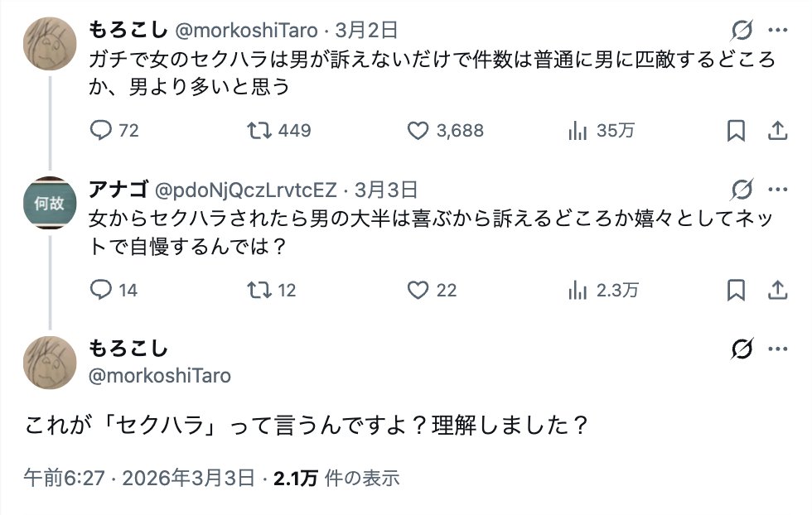Bookmark the first もろこし tweet
The image size is (812, 515).
tap(736, 130)
